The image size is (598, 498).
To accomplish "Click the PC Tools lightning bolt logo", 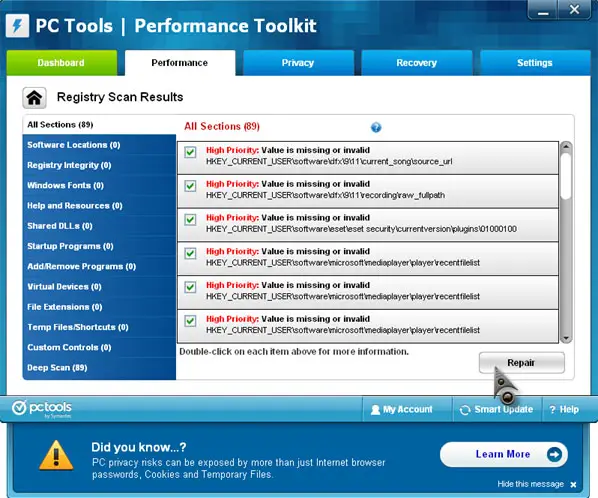I will pos(18,26).
